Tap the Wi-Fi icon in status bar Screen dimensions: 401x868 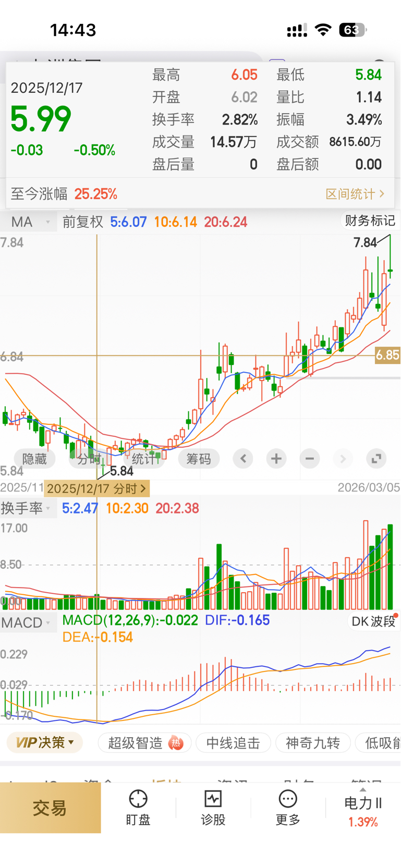point(324,30)
